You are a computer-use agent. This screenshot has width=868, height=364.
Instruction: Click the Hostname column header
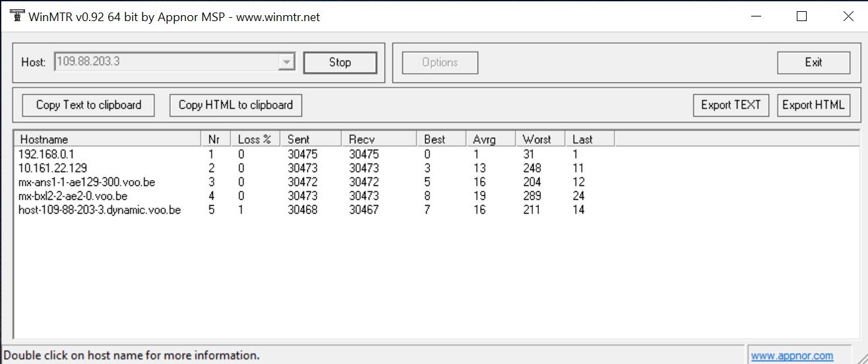coord(108,139)
